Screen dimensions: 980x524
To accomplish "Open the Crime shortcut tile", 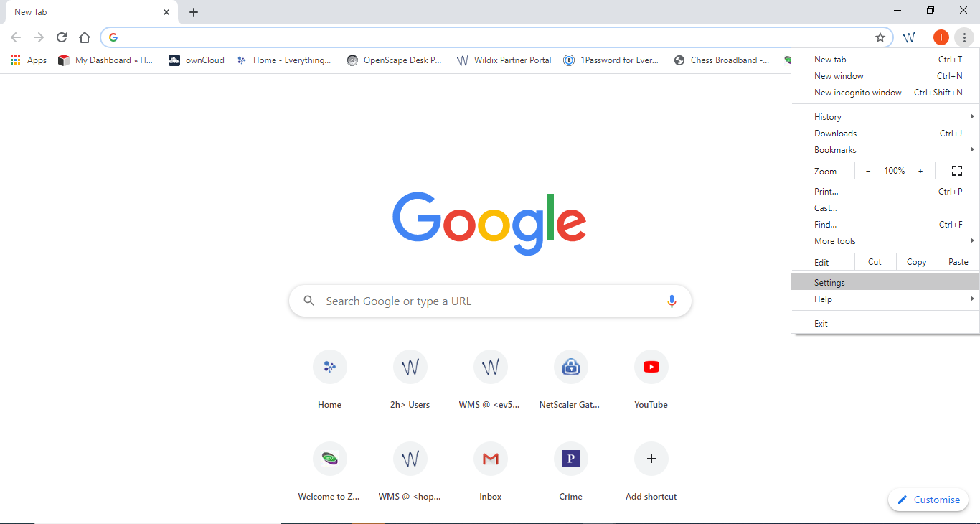I will pyautogui.click(x=571, y=472).
